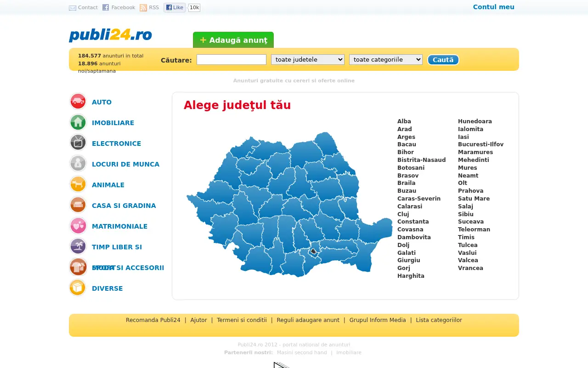Screen dimensions: 588x368
Task: Select the IMOBILIARE category link
Action: (x=113, y=123)
